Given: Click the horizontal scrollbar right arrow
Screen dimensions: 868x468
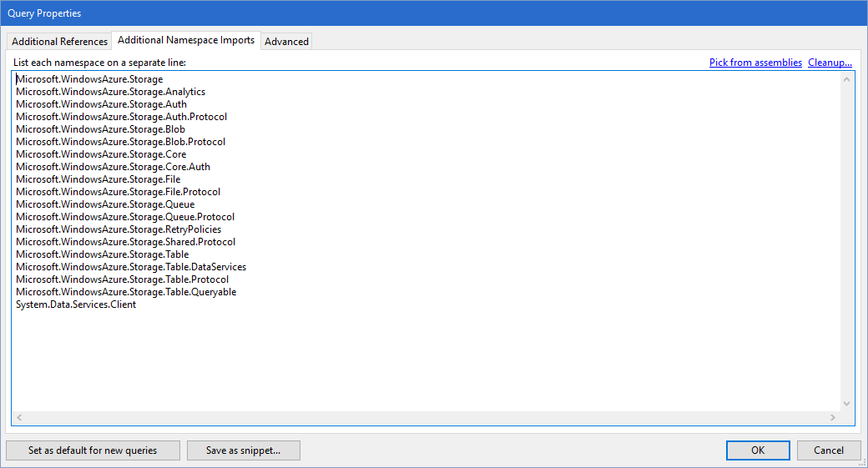Looking at the screenshot, I should (832, 417).
